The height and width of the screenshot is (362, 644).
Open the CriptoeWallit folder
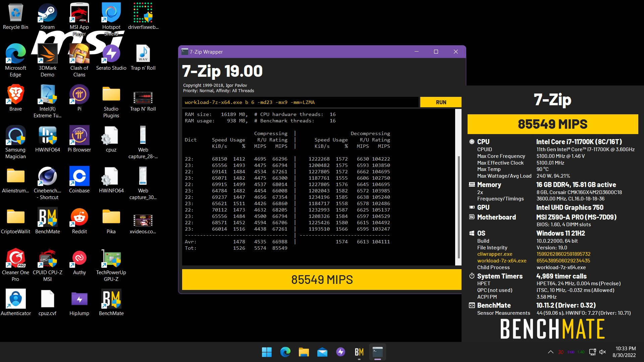[x=15, y=221]
